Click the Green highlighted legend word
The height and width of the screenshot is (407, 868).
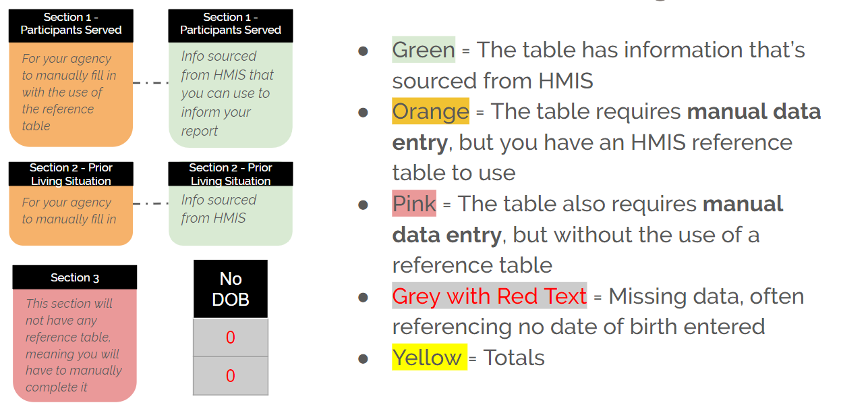[x=424, y=50]
